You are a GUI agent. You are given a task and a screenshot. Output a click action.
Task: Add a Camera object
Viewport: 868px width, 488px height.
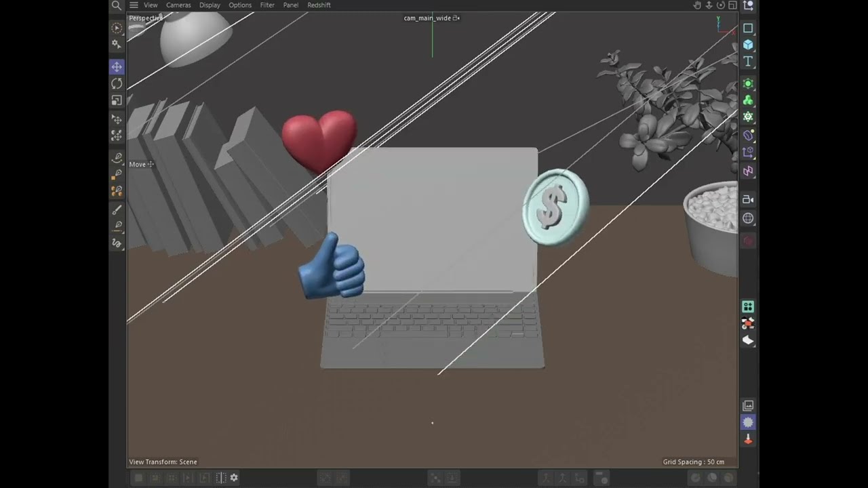748,199
